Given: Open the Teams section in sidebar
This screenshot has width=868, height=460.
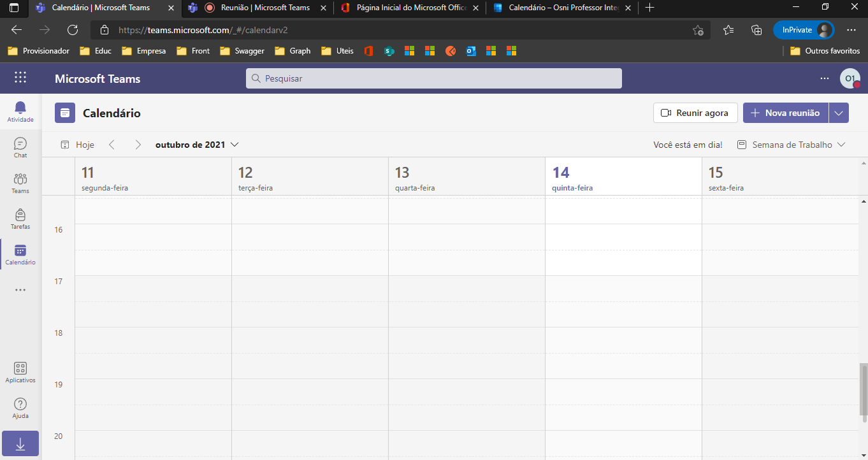Looking at the screenshot, I should (20, 183).
